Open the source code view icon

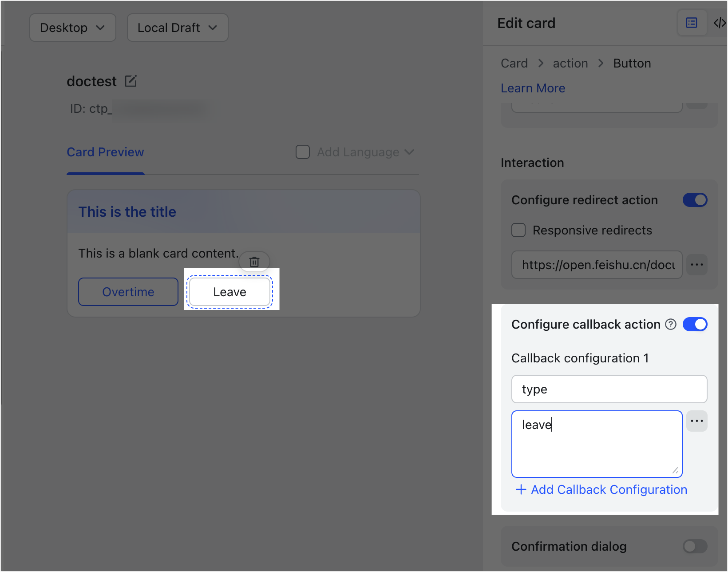click(720, 23)
